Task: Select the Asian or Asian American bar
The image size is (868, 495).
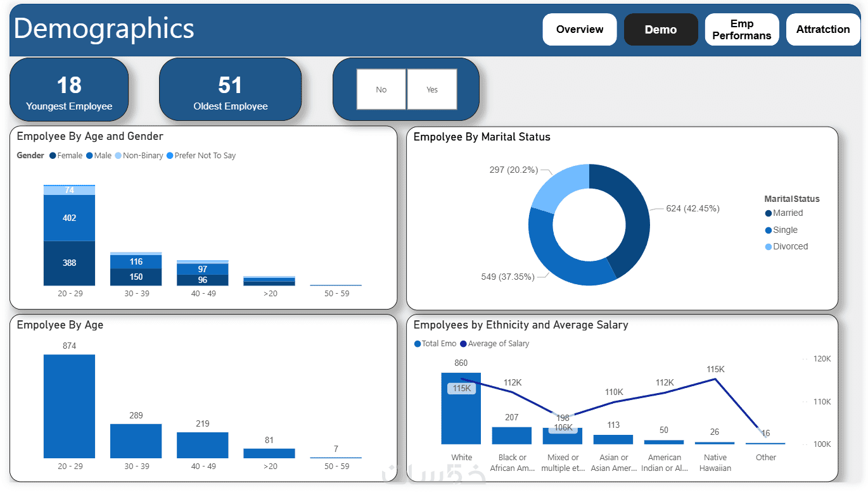Action: point(613,439)
